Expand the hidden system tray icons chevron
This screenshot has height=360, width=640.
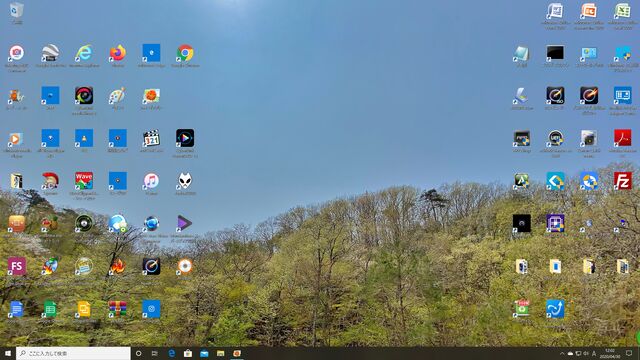point(562,353)
